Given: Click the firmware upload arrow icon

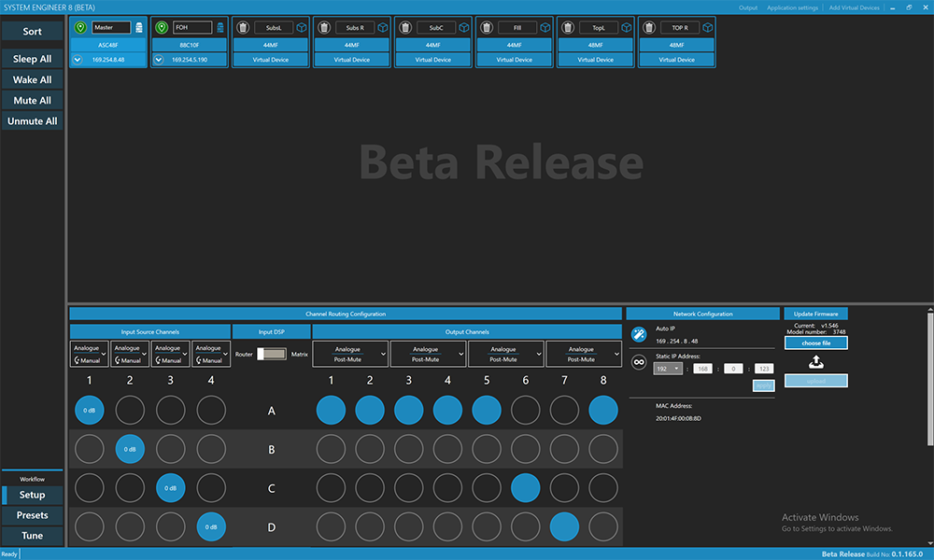Looking at the screenshot, I should [x=815, y=362].
